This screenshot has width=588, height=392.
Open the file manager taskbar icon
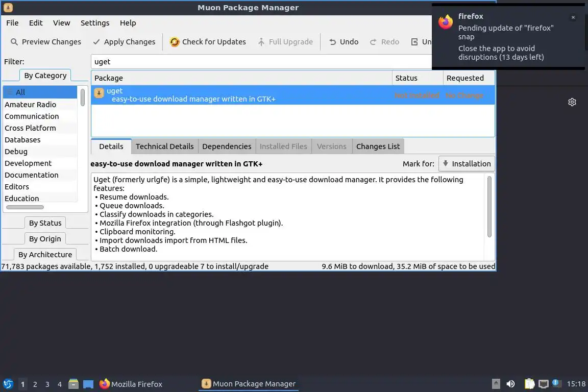point(73,384)
